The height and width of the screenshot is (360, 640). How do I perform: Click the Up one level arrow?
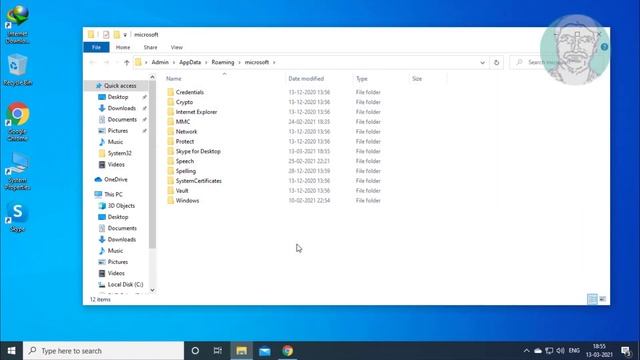(127, 62)
